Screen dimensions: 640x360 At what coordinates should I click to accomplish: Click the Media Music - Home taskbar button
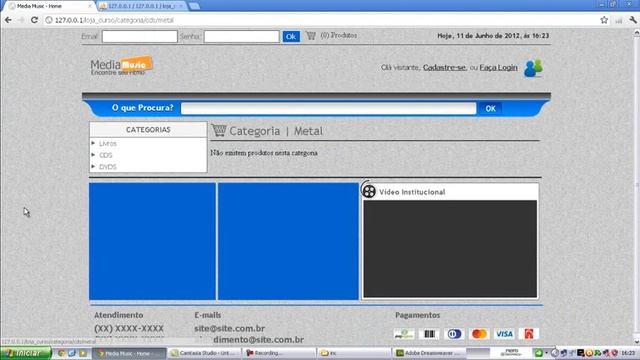click(x=129, y=353)
